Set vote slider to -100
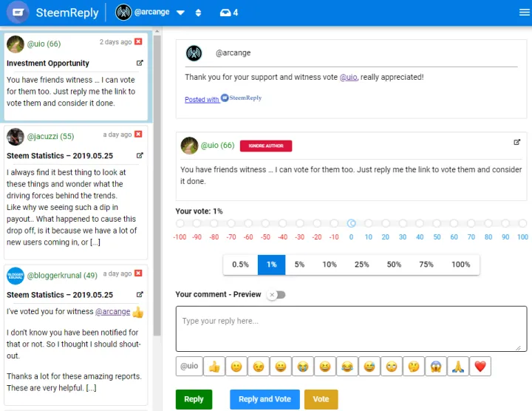The height and width of the screenshot is (411, 532). coord(180,223)
